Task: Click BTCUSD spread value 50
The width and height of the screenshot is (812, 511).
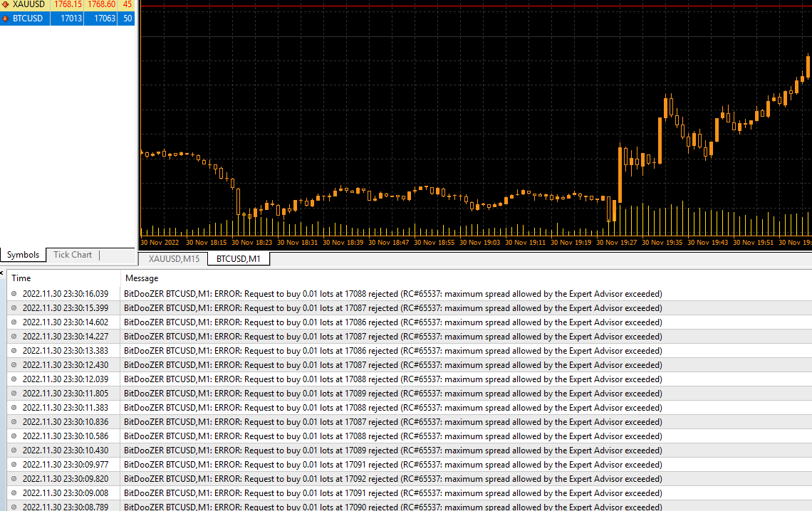Action: tap(127, 19)
